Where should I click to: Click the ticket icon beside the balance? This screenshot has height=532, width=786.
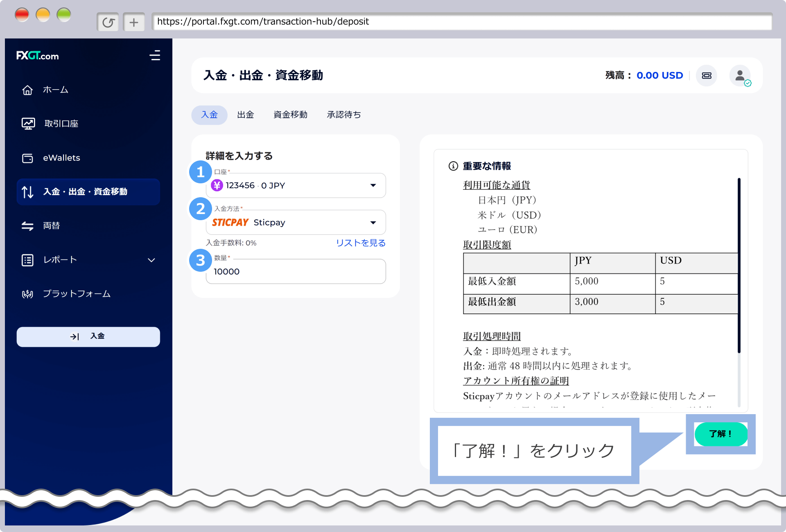(x=707, y=75)
